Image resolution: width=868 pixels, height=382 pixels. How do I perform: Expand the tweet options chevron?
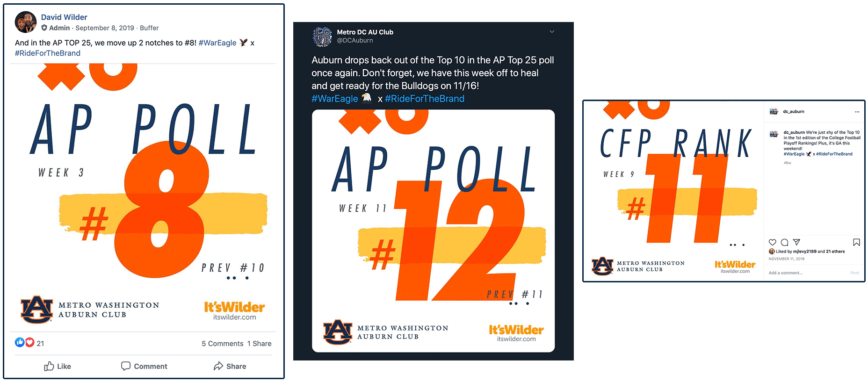click(552, 32)
